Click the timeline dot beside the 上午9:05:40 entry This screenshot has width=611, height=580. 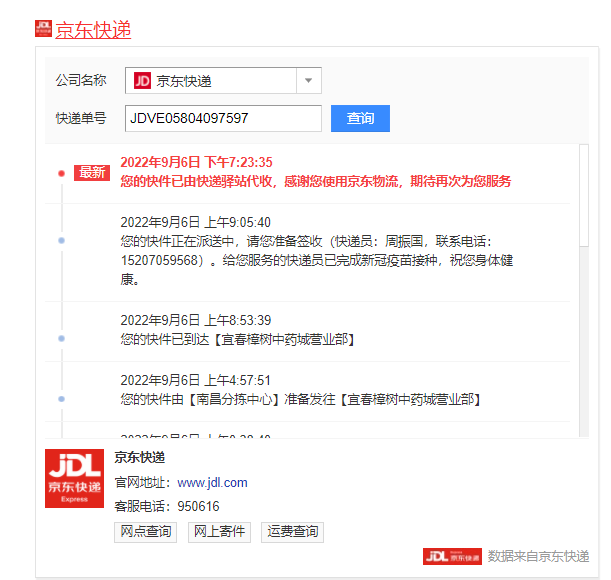point(62,240)
